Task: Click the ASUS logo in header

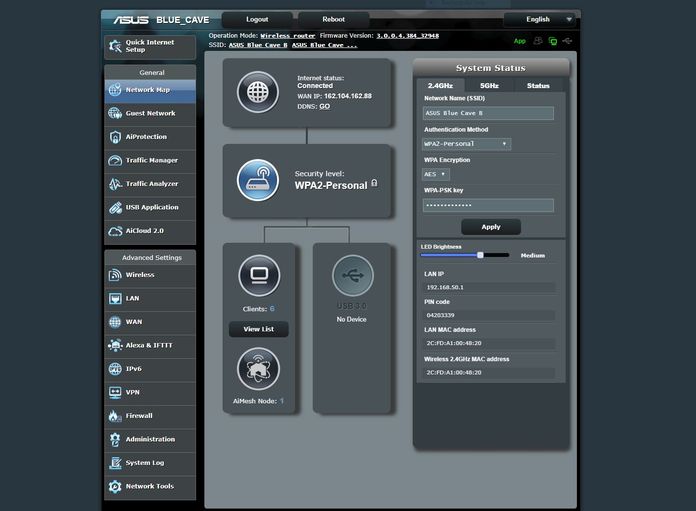Action: (x=131, y=20)
